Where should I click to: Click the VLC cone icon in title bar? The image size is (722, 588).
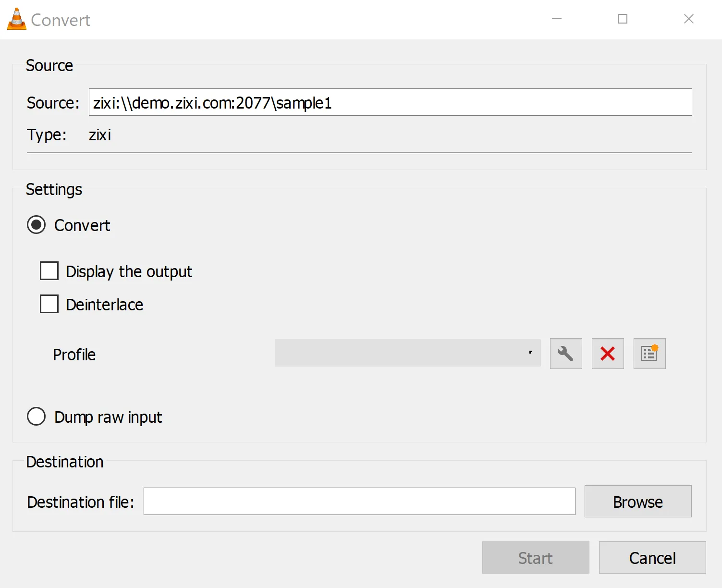[16, 19]
